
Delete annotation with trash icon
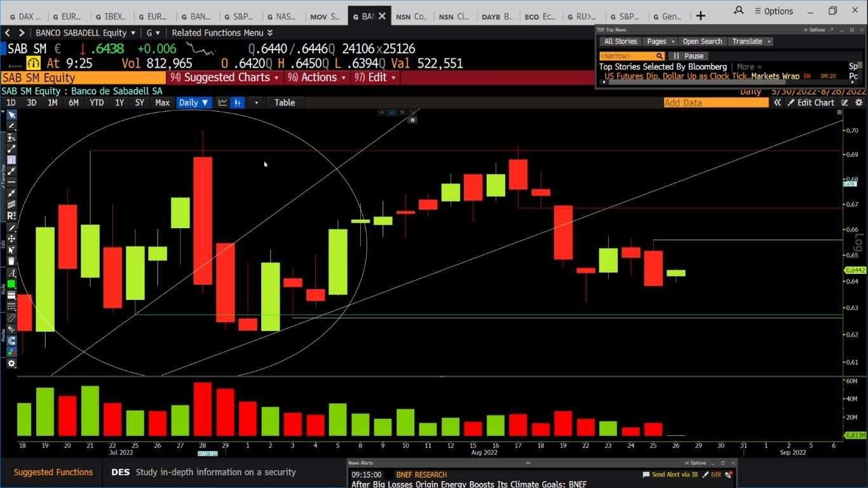click(11, 261)
